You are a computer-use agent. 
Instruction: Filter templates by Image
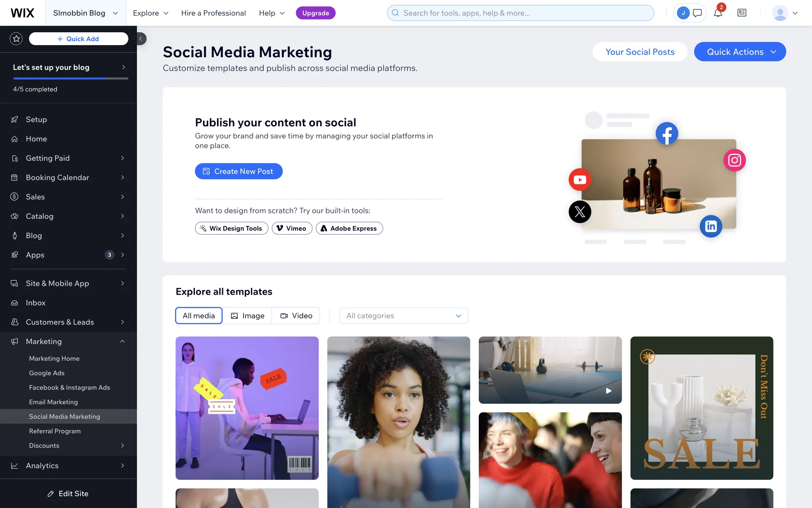pyautogui.click(x=247, y=315)
